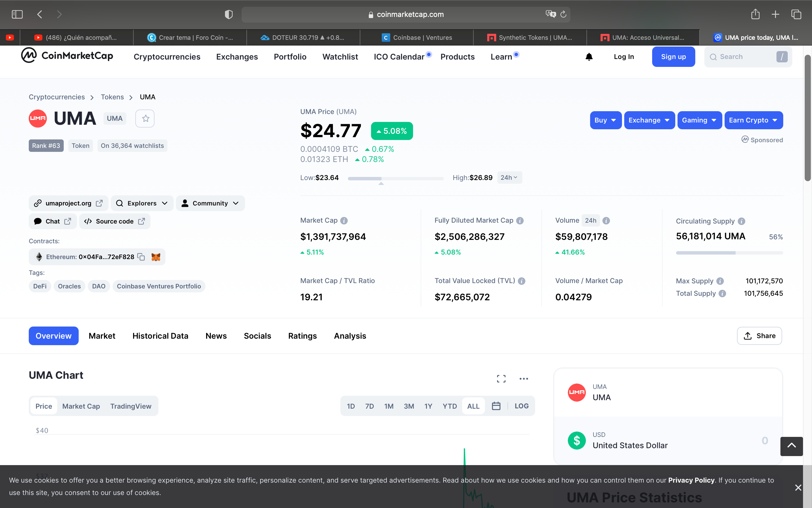Click the Search input field
The height and width of the screenshot is (508, 812).
click(748, 57)
